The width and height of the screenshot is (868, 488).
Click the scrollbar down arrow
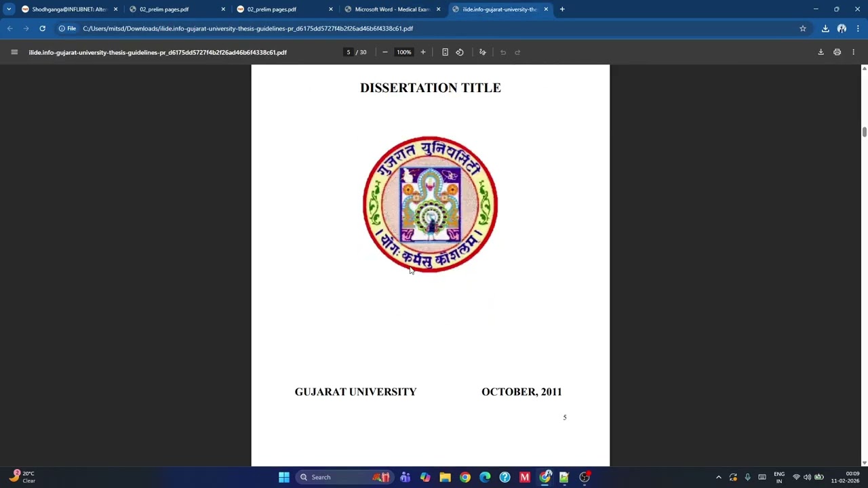[x=864, y=463]
